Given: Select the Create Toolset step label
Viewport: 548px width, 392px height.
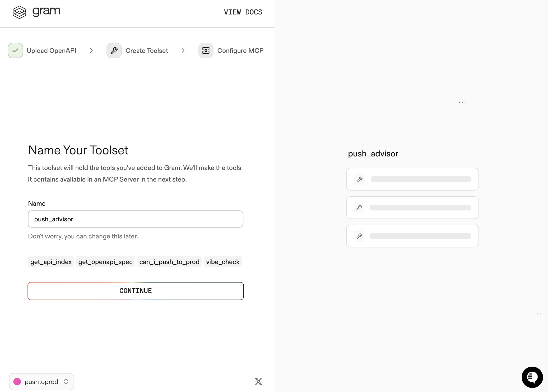Looking at the screenshot, I should click(147, 50).
